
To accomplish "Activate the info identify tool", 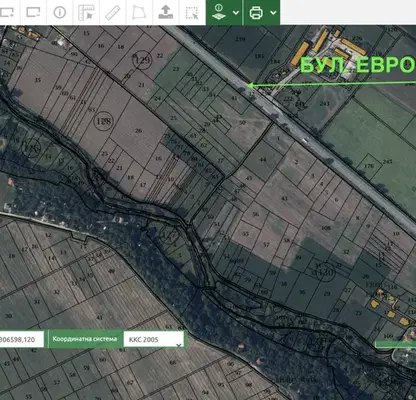I will (x=60, y=13).
